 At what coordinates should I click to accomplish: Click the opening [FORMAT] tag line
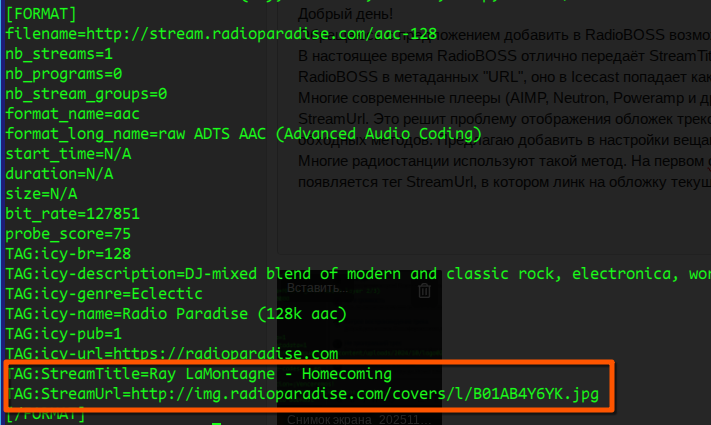(38, 13)
